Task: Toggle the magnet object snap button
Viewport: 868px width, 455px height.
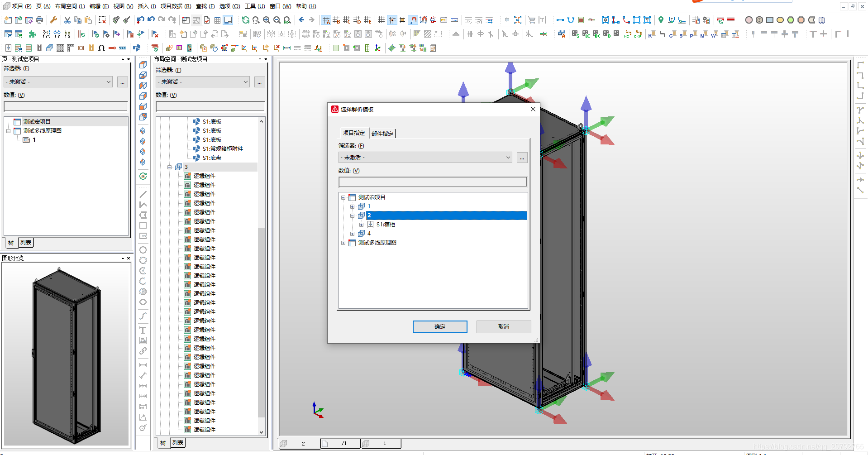Action: [413, 20]
